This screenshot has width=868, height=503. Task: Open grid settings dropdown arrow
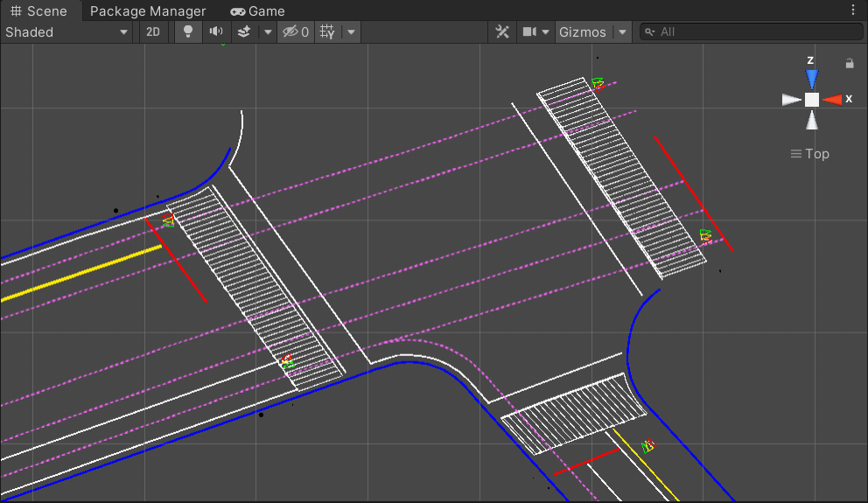pyautogui.click(x=351, y=32)
